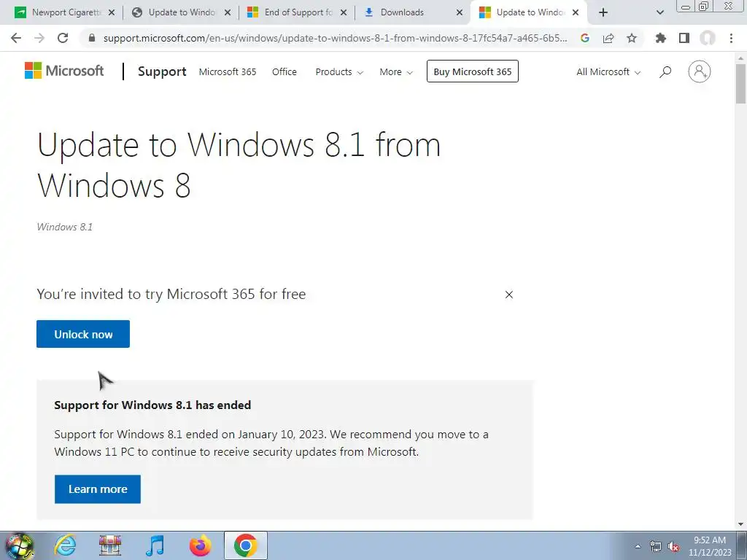
Task: Click scrollbar down arrow
Action: click(740, 524)
